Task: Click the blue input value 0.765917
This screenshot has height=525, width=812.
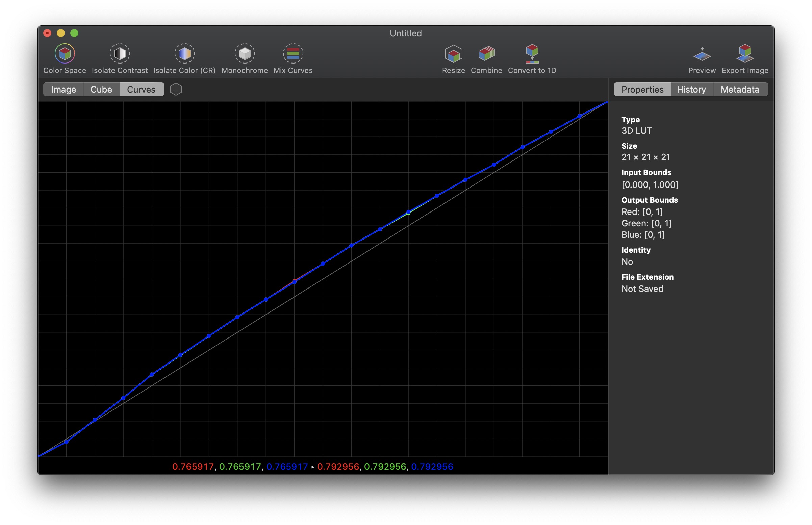Action: pyautogui.click(x=287, y=466)
